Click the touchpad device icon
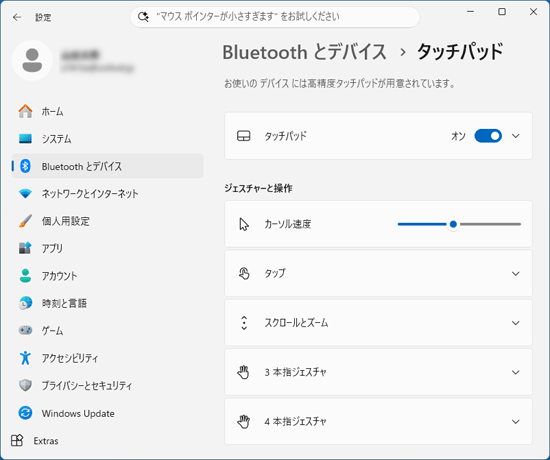This screenshot has width=550, height=460. [x=244, y=136]
